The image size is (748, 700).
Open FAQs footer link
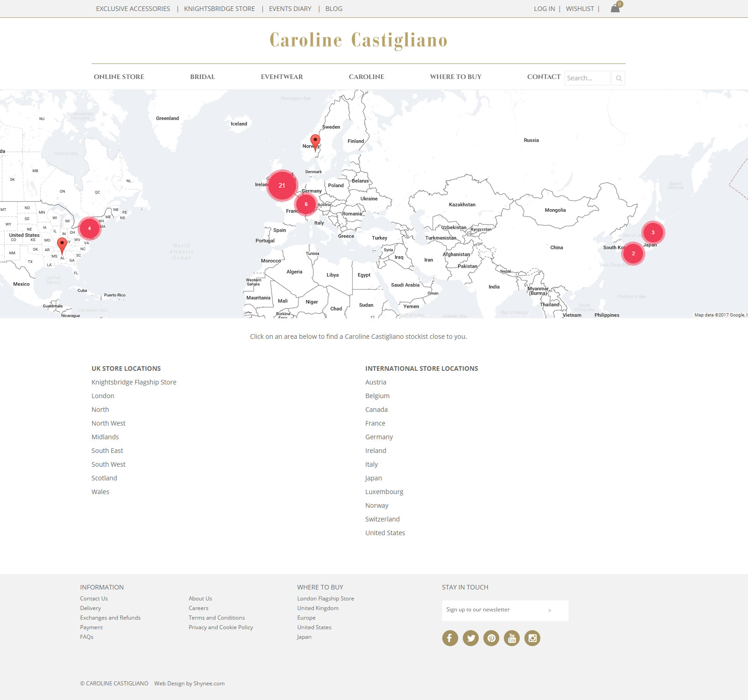pos(87,637)
